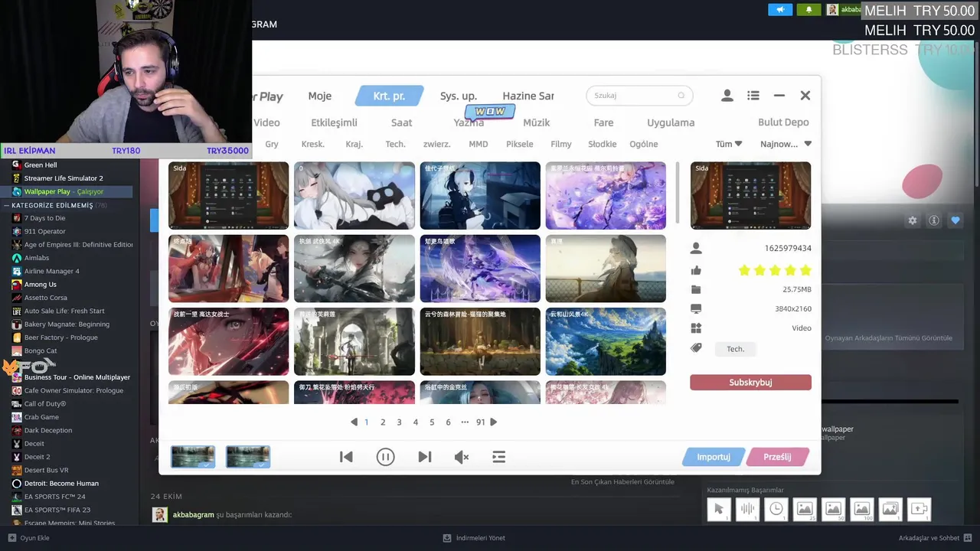Click the tag icon next to Tech.

(x=696, y=348)
